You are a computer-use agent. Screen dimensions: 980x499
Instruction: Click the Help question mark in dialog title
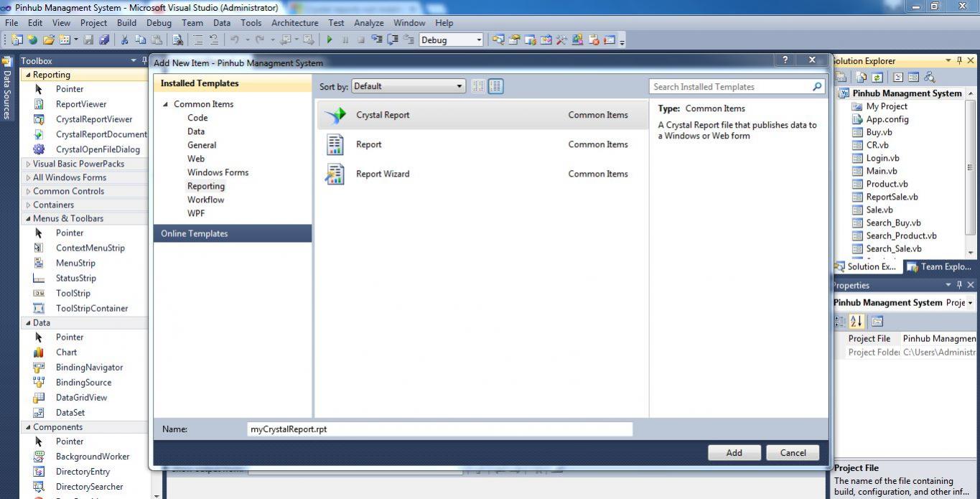point(785,60)
